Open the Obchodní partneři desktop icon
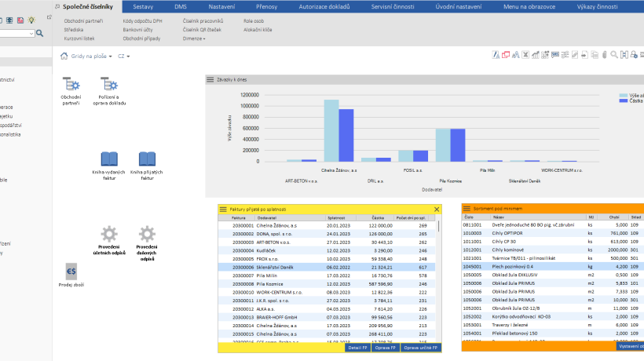This screenshot has width=644, height=361. click(x=71, y=85)
